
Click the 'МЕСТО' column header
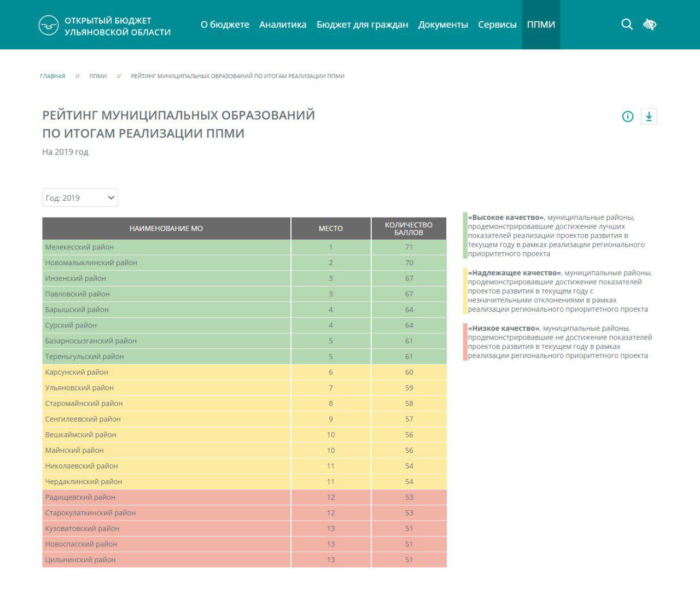[331, 229]
